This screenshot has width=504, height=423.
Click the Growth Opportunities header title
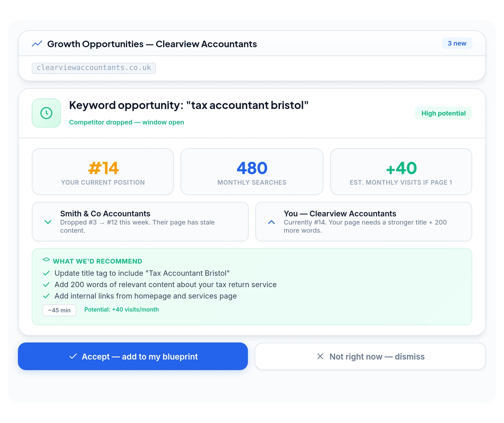pyautogui.click(x=152, y=44)
